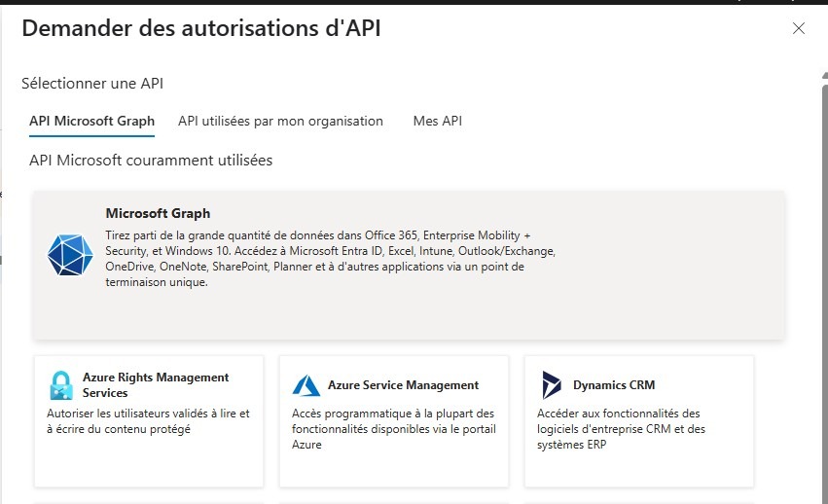The width and height of the screenshot is (828, 504).
Task: Select the Microsoft Graph title
Action: [x=158, y=213]
